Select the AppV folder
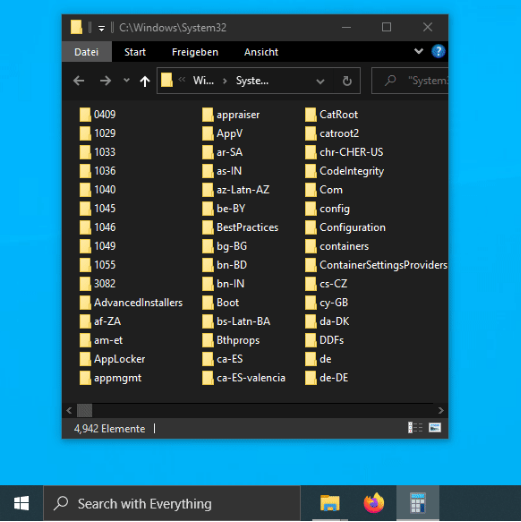The height and width of the screenshot is (522, 521). [222, 133]
